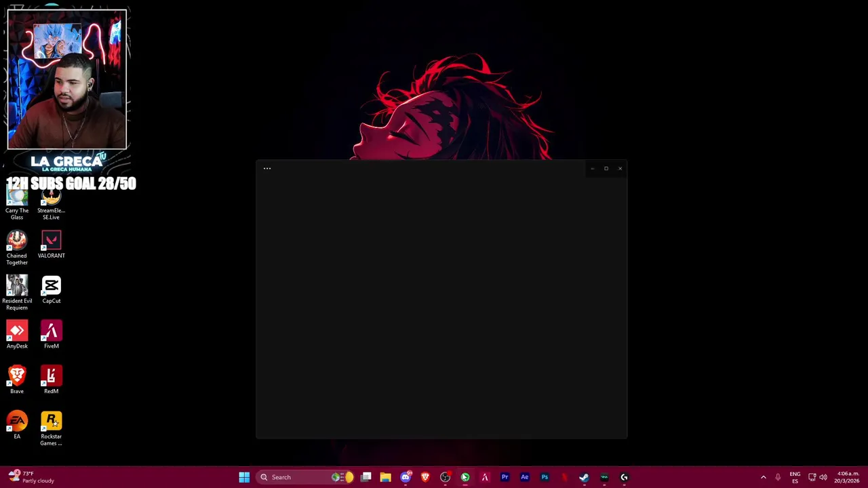868x488 pixels.
Task: Select the Rockstar Games desktop shortcut
Action: tap(51, 429)
